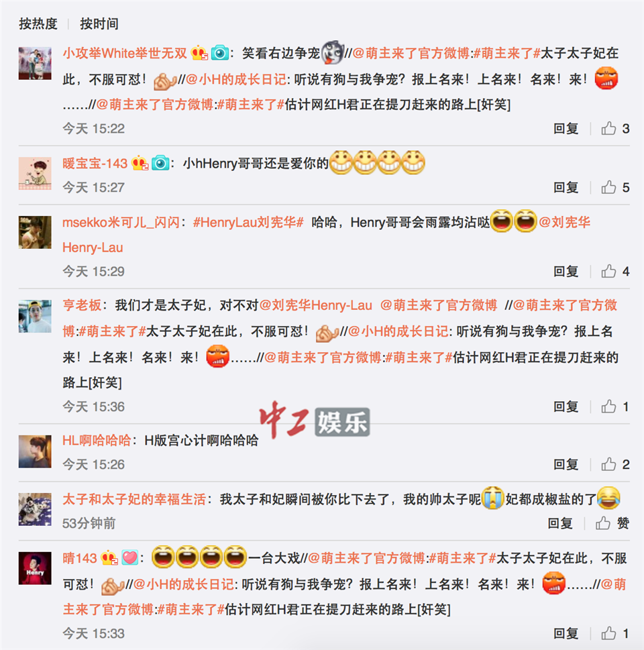Click the crown membership badge next to 晴143
The width and height of the screenshot is (644, 650).
coord(109,557)
